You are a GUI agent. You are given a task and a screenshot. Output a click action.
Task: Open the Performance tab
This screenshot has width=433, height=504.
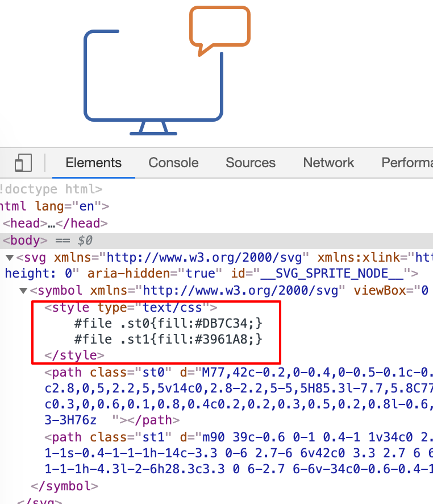(x=407, y=163)
